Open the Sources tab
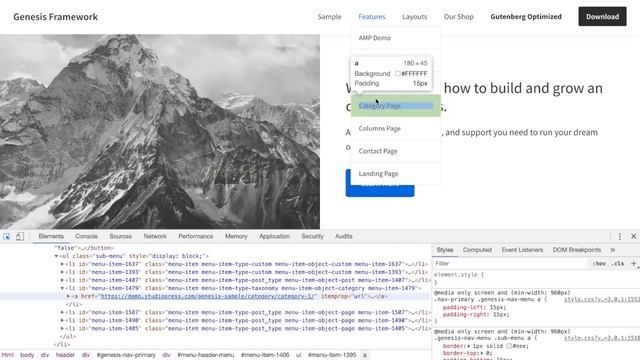This screenshot has height=360, width=640. click(120, 236)
